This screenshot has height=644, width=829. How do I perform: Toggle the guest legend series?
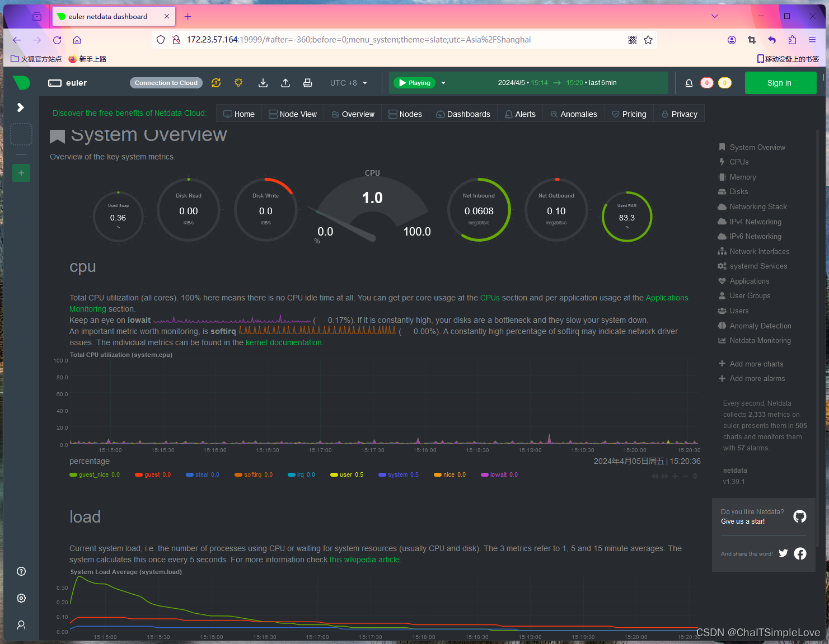click(x=153, y=475)
